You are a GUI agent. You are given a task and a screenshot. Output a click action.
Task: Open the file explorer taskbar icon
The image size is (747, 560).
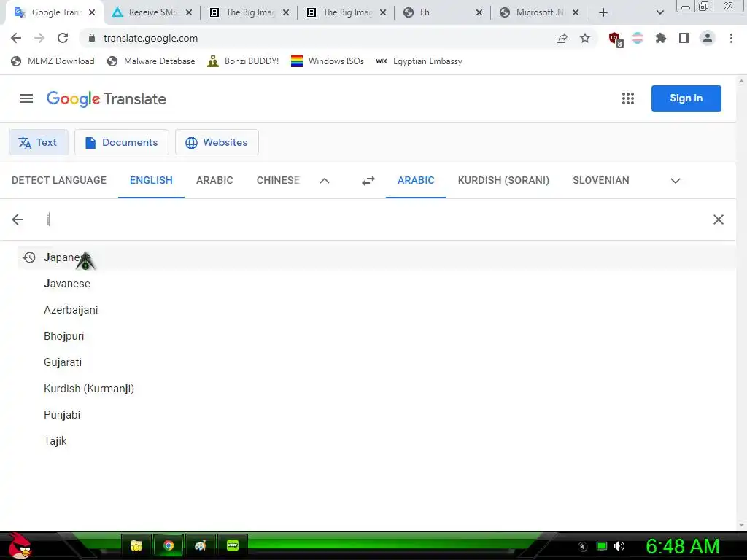(136, 545)
